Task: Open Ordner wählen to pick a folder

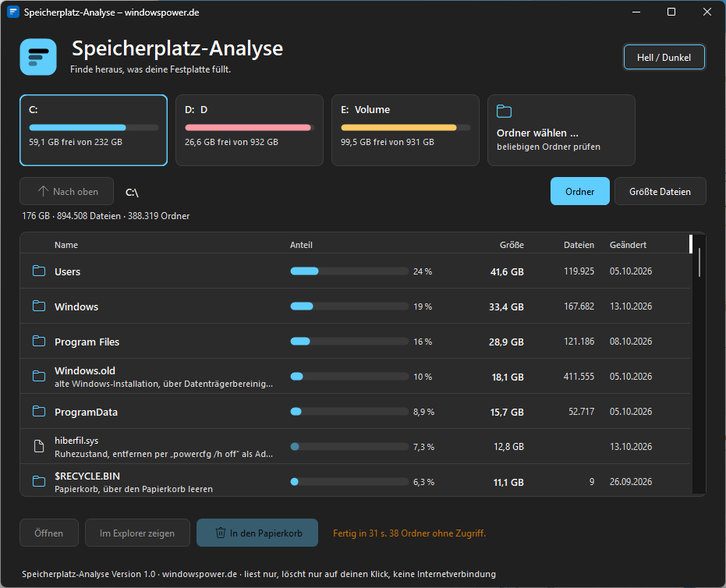Action: [x=561, y=130]
